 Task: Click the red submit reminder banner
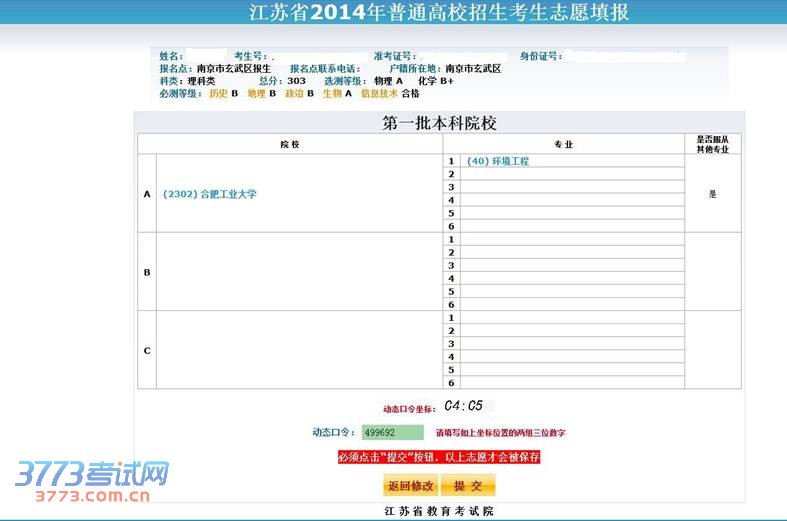(439, 457)
